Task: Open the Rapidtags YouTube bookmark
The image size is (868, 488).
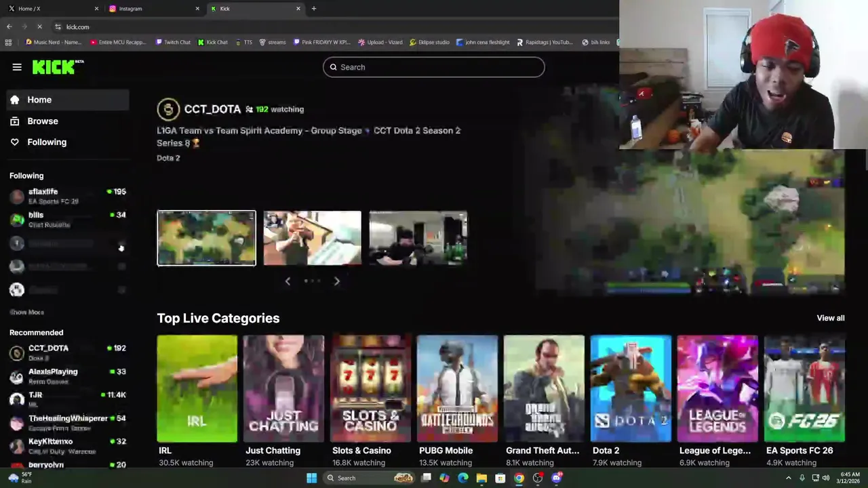Action: pos(545,42)
